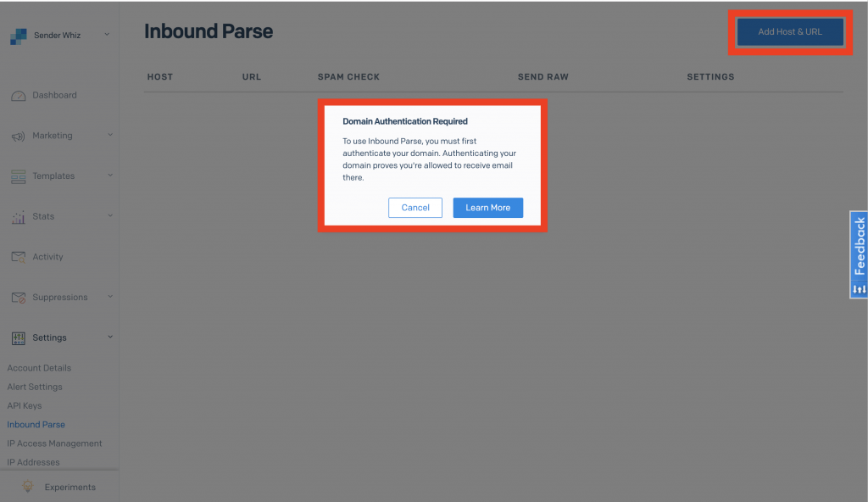
Task: Open Account Details settings page
Action: click(39, 368)
